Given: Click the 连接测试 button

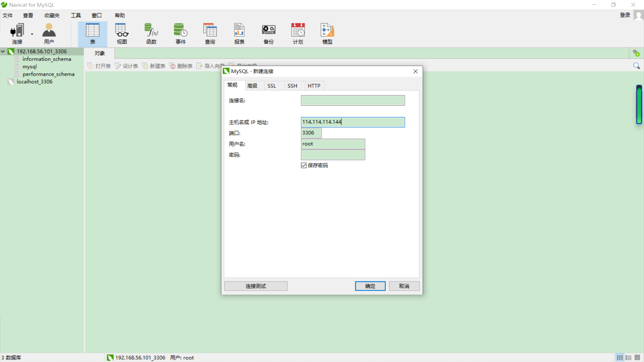Looking at the screenshot, I should point(256,286).
